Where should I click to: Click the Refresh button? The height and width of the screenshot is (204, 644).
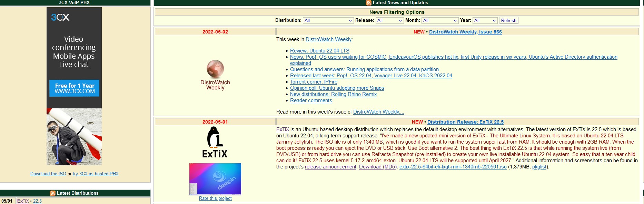[508, 20]
